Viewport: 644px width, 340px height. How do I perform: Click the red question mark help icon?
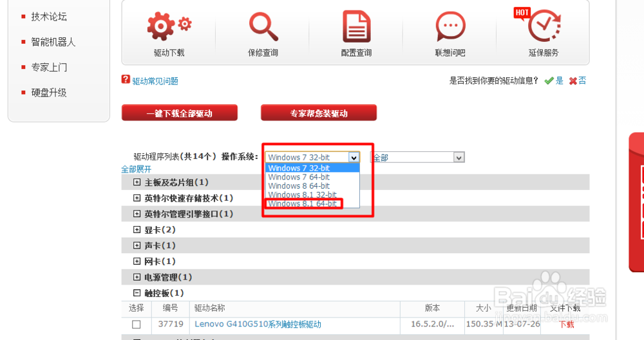click(x=126, y=79)
